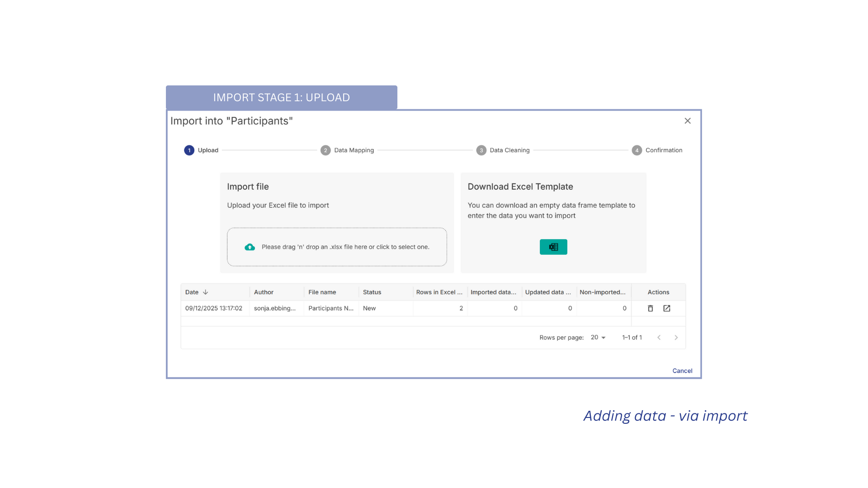Open the import entry in new window

pyautogui.click(x=666, y=308)
